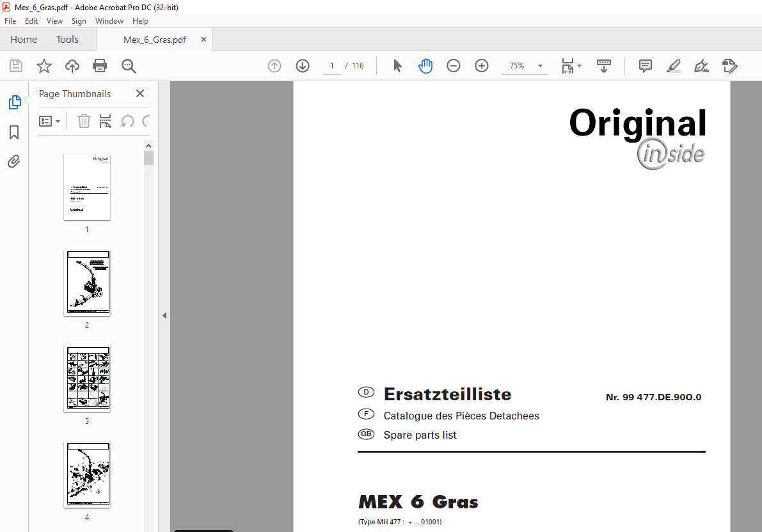Switch to the Tools tab
Image resolution: width=762 pixels, height=532 pixels.
point(67,40)
